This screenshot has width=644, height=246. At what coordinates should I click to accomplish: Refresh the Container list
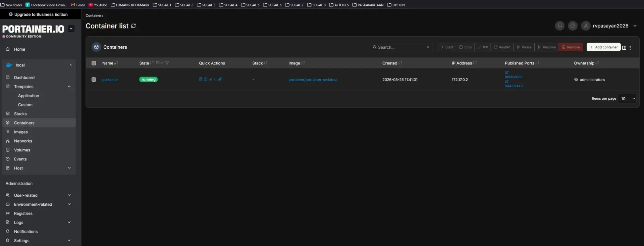pos(133,26)
